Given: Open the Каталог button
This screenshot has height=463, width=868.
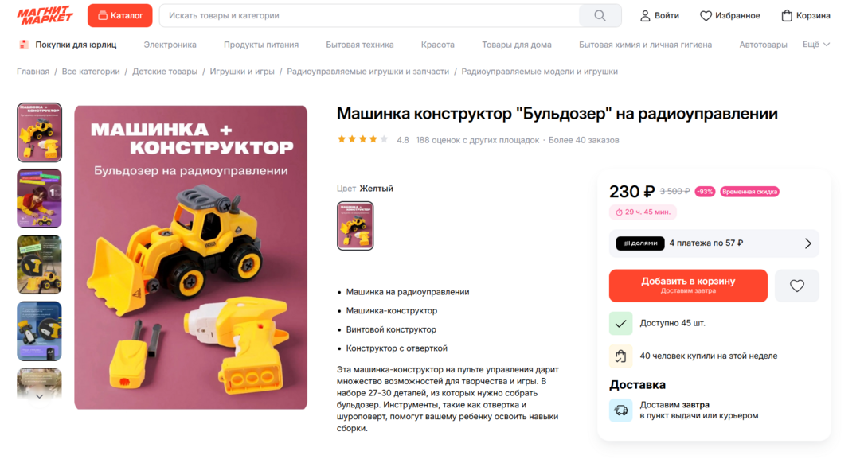Looking at the screenshot, I should pos(119,15).
